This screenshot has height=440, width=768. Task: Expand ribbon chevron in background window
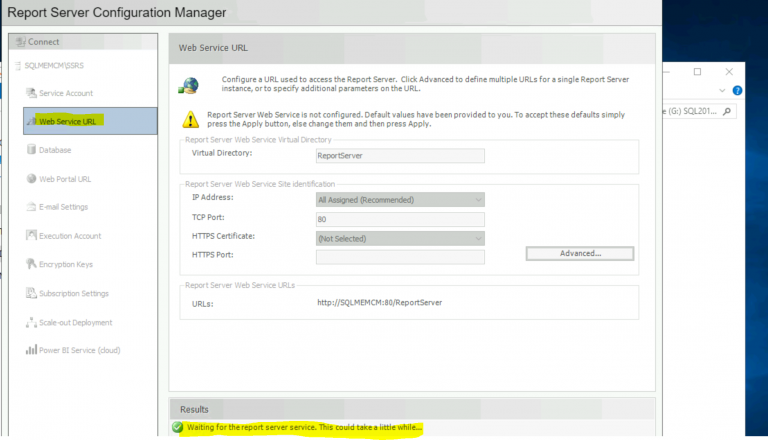(722, 91)
